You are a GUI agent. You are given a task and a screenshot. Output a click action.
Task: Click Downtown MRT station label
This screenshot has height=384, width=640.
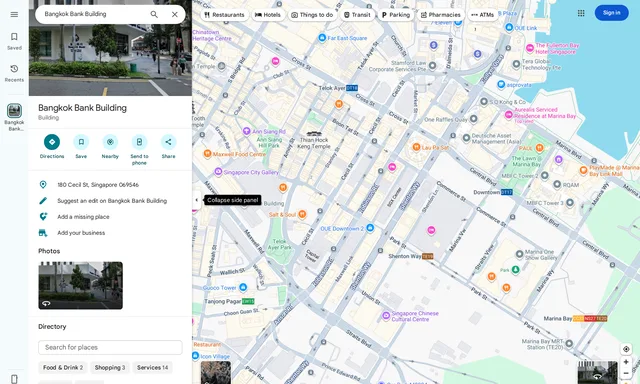click(493, 192)
